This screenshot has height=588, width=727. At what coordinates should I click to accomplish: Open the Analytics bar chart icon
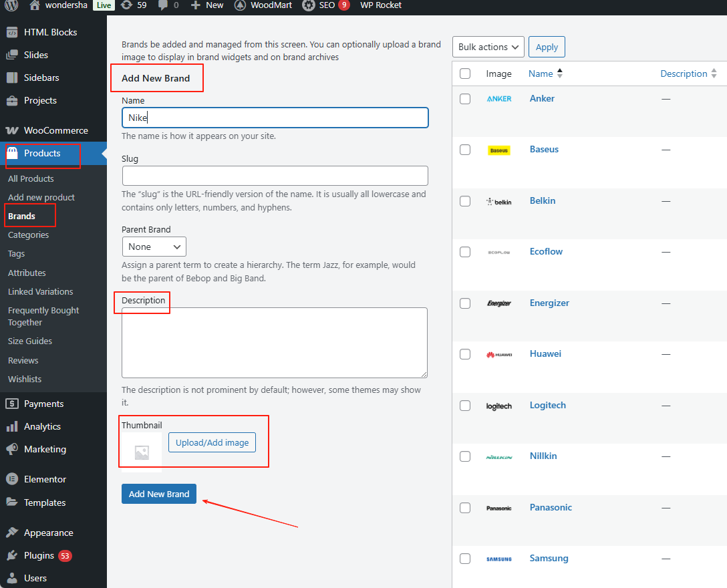(12, 426)
